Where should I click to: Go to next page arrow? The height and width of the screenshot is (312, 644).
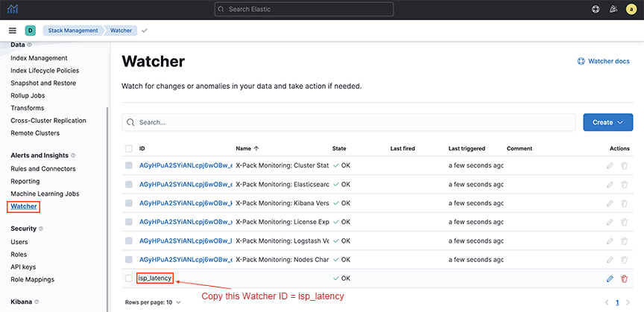point(627,302)
